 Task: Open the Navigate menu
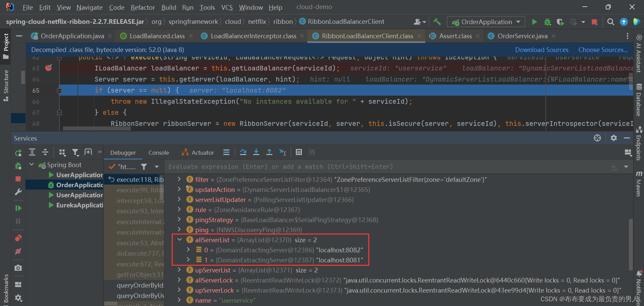coord(90,7)
